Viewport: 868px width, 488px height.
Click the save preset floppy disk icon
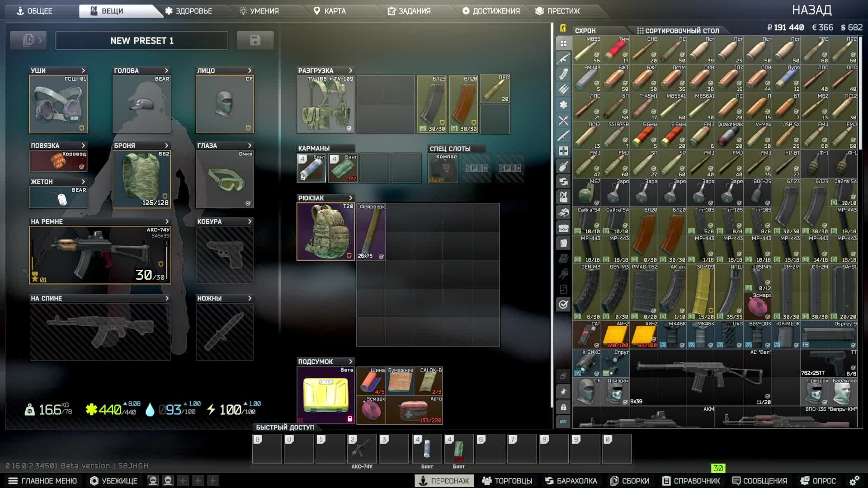(255, 41)
